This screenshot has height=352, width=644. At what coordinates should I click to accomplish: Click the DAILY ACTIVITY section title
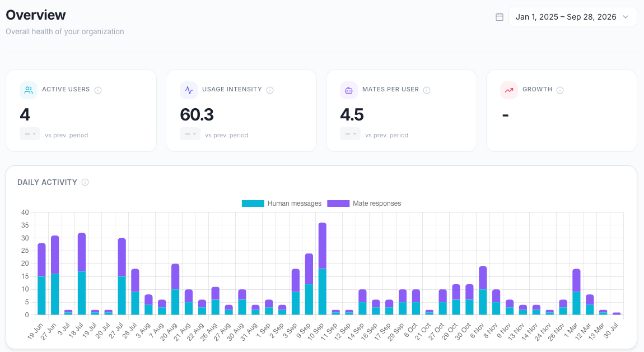click(47, 182)
